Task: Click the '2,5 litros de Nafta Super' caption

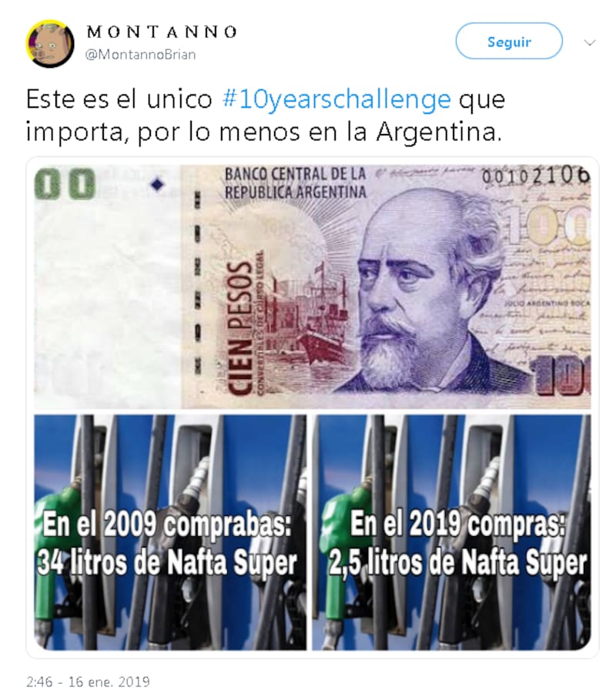Action: [458, 563]
